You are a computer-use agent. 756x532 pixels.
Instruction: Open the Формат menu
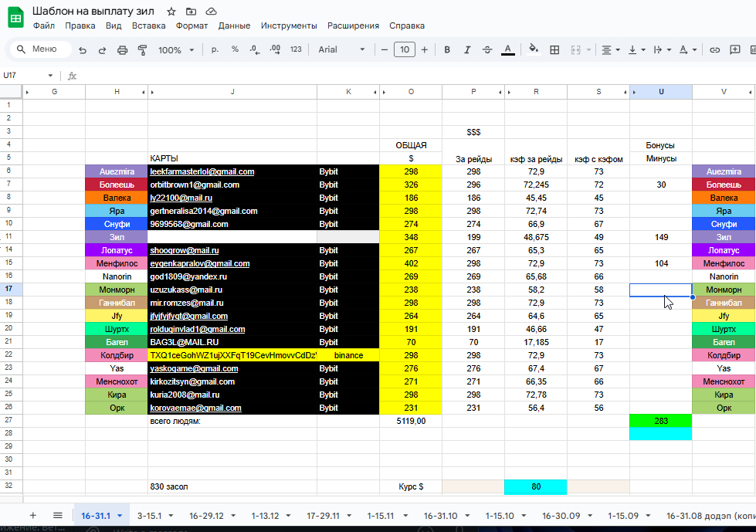192,26
